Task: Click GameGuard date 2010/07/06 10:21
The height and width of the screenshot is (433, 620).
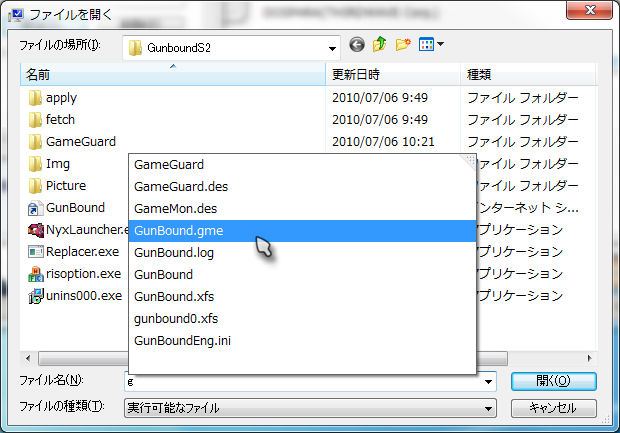Action: coord(383,142)
